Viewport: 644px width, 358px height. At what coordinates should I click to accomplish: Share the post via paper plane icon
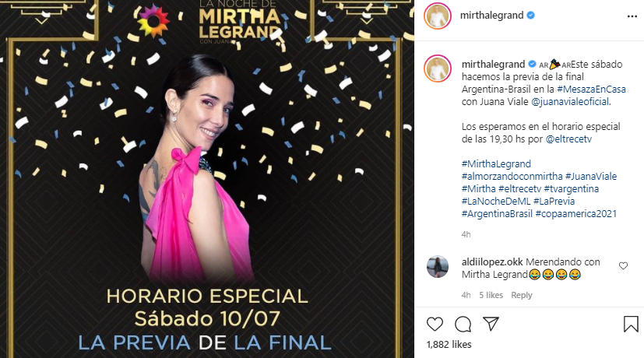(x=491, y=324)
